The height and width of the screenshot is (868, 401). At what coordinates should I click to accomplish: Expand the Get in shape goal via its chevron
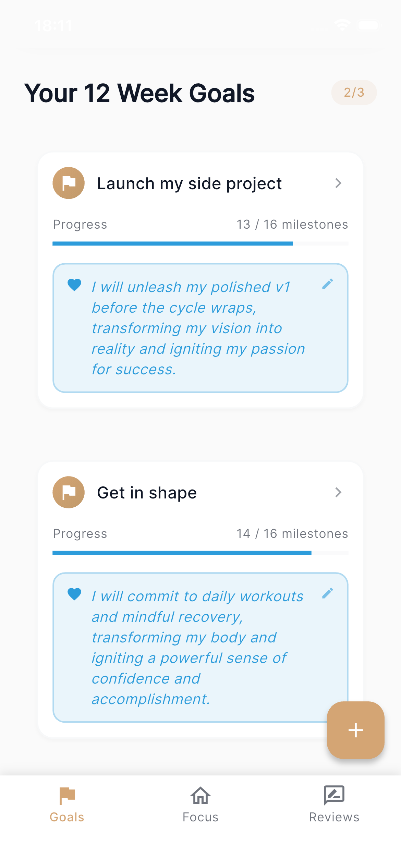(x=339, y=492)
